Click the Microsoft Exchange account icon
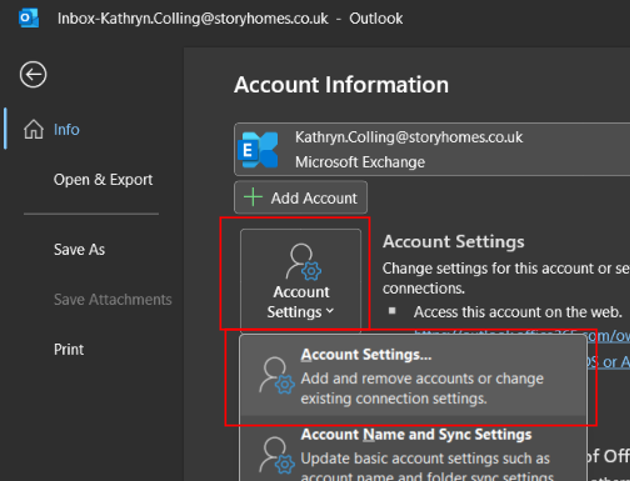630x481 pixels. 258,149
